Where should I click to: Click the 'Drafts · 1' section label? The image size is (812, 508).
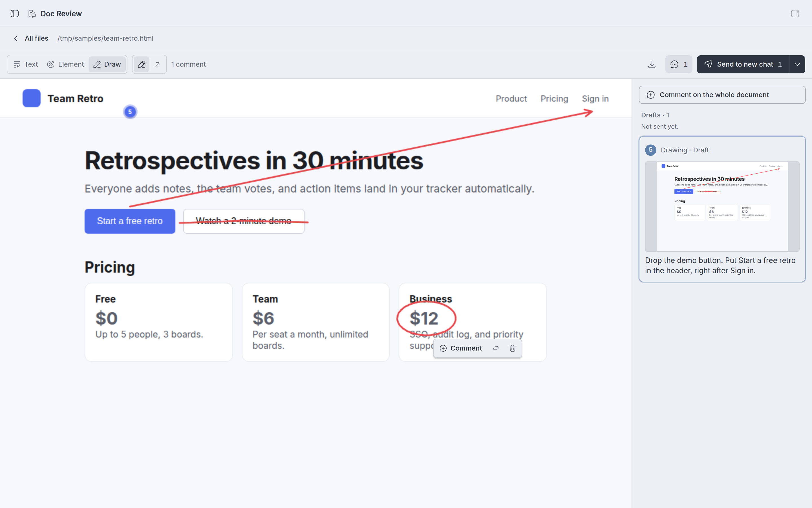655,115
